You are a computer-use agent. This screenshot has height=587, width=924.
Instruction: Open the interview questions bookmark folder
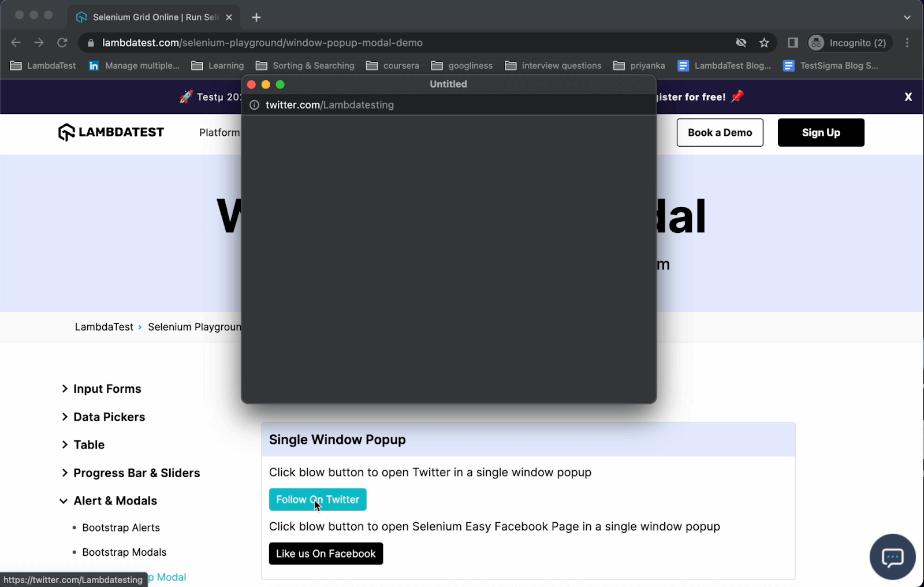click(x=553, y=66)
